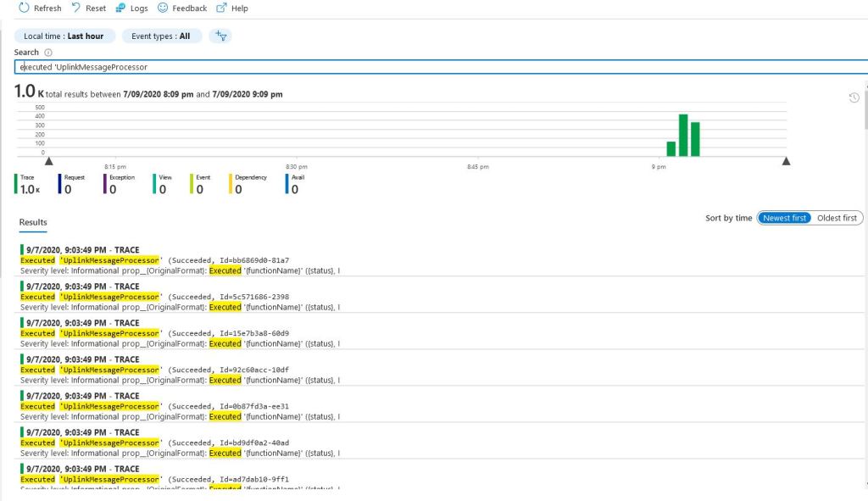The width and height of the screenshot is (868, 501).
Task: Click the left timeline range marker
Action: [48, 161]
